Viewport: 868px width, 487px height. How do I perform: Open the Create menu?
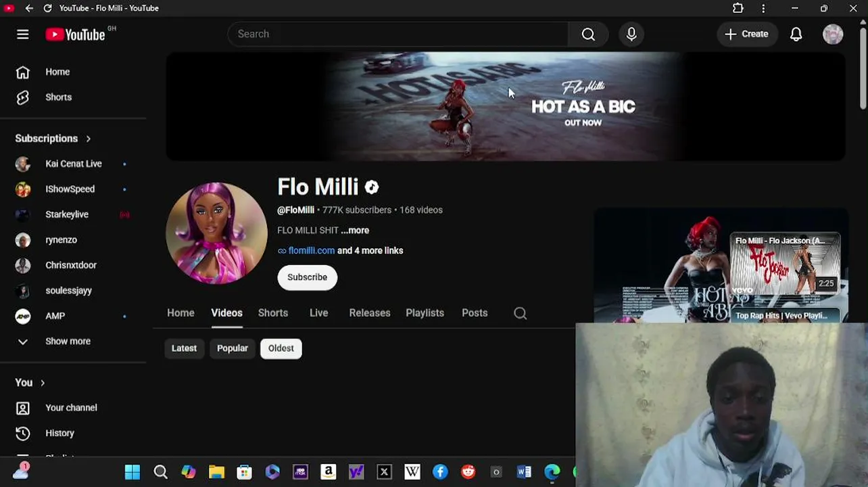(746, 34)
